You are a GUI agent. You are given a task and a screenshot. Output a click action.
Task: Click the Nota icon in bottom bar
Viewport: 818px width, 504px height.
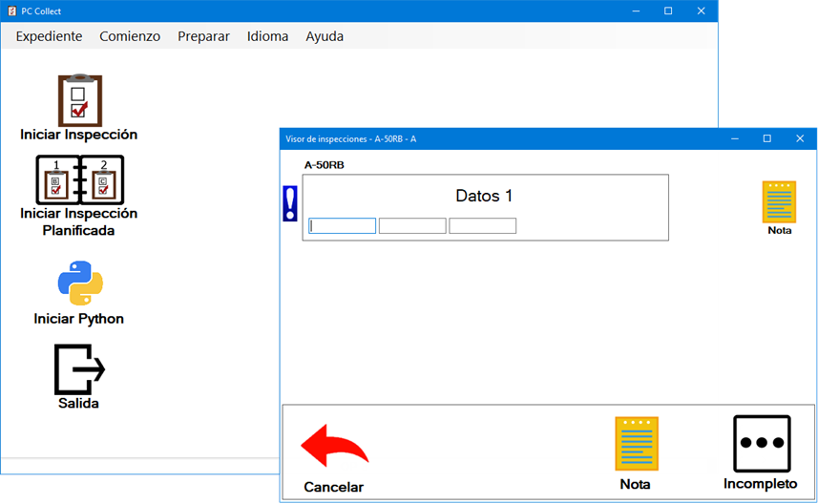coord(636,445)
